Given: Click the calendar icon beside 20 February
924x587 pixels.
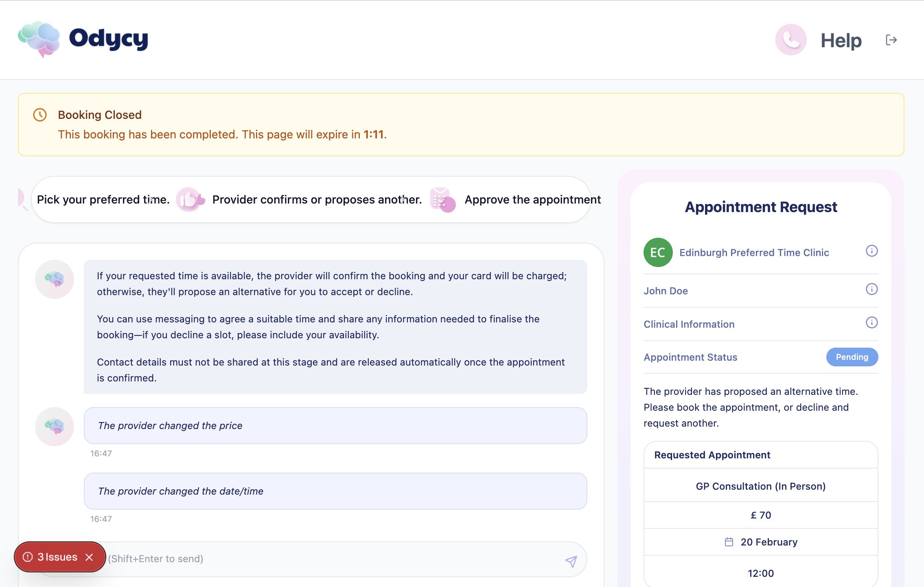Looking at the screenshot, I should point(730,541).
